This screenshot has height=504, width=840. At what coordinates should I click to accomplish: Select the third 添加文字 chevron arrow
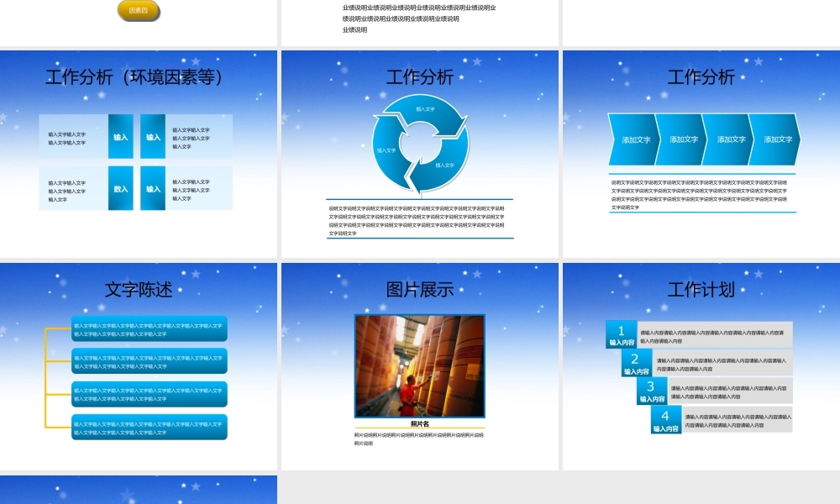(x=729, y=138)
